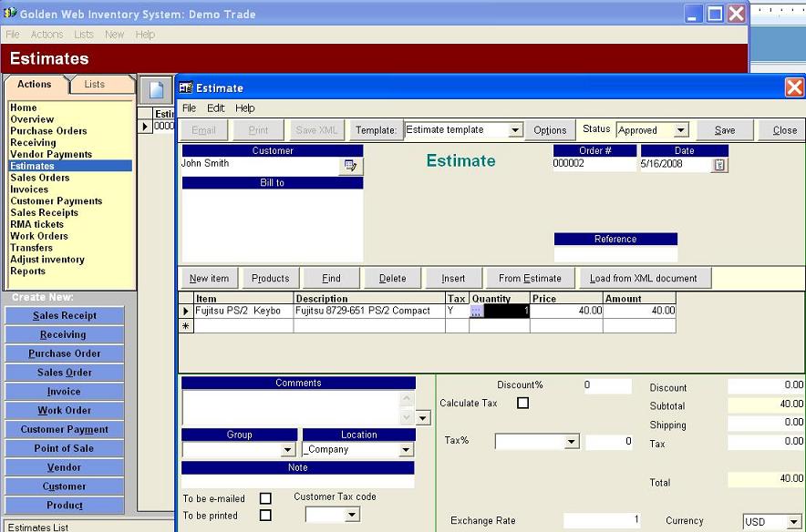Open Point of Sale

point(64,448)
